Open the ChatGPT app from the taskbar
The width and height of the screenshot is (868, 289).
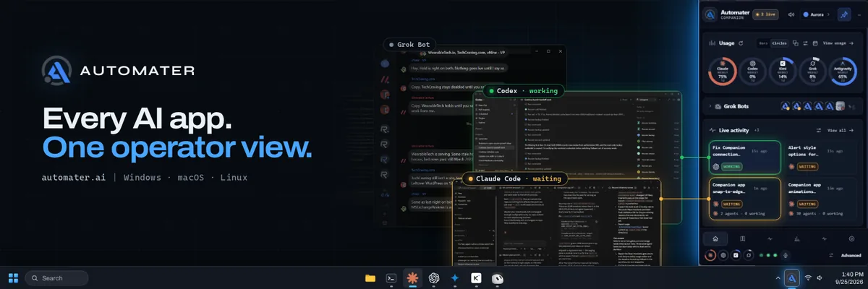(434, 277)
